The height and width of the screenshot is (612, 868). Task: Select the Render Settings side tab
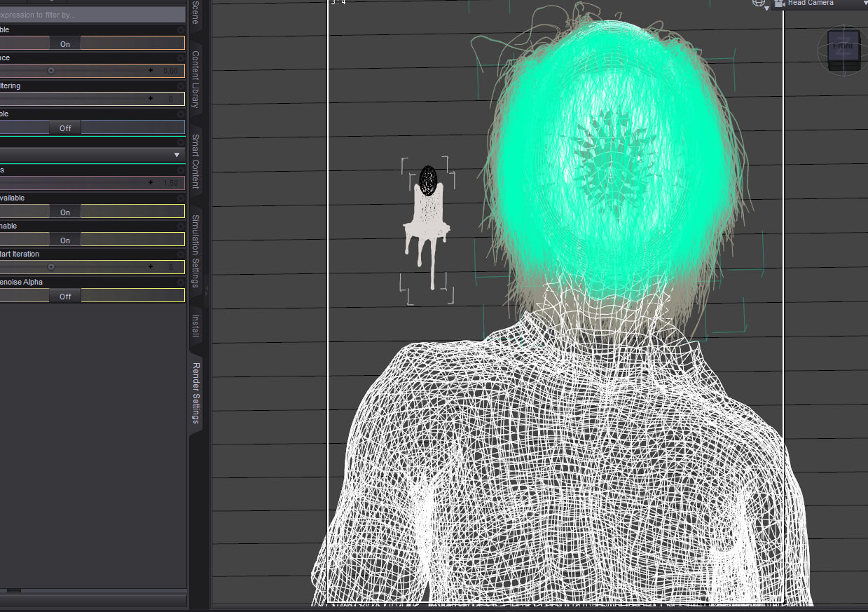(195, 393)
